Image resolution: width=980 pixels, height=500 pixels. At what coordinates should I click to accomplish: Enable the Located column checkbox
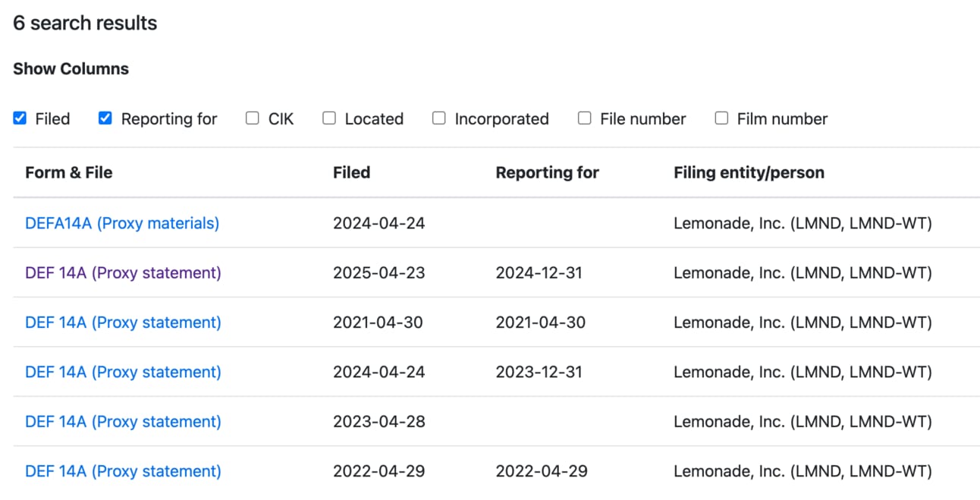[329, 118]
